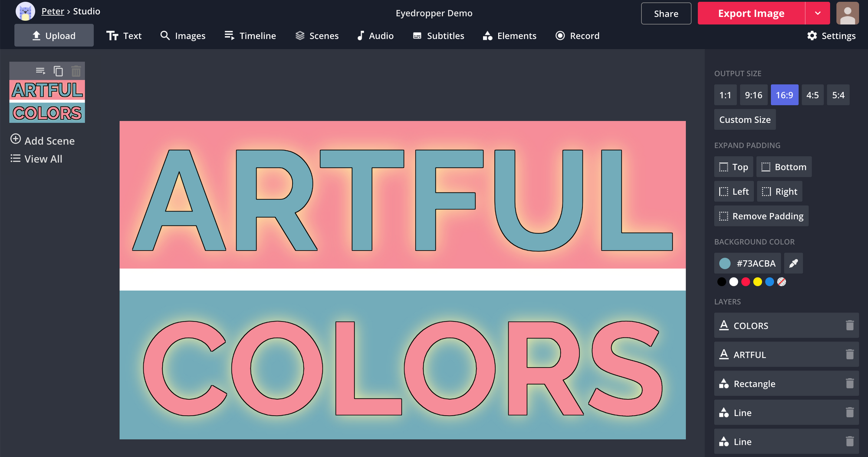Screen dimensions: 868x457
Task: Click the user profile avatar
Action: (x=847, y=13)
